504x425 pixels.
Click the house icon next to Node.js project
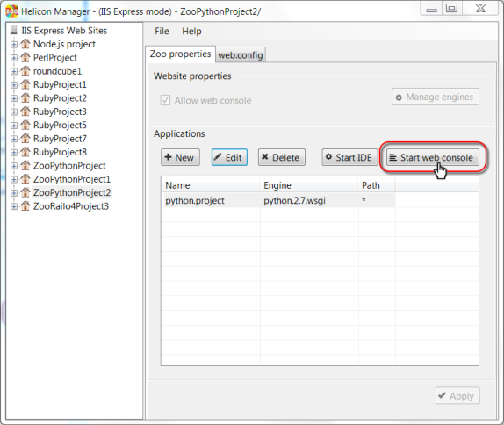[25, 44]
